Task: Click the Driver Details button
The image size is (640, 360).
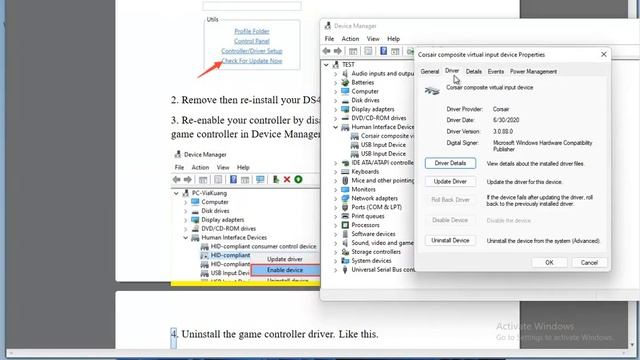Action: pos(450,163)
